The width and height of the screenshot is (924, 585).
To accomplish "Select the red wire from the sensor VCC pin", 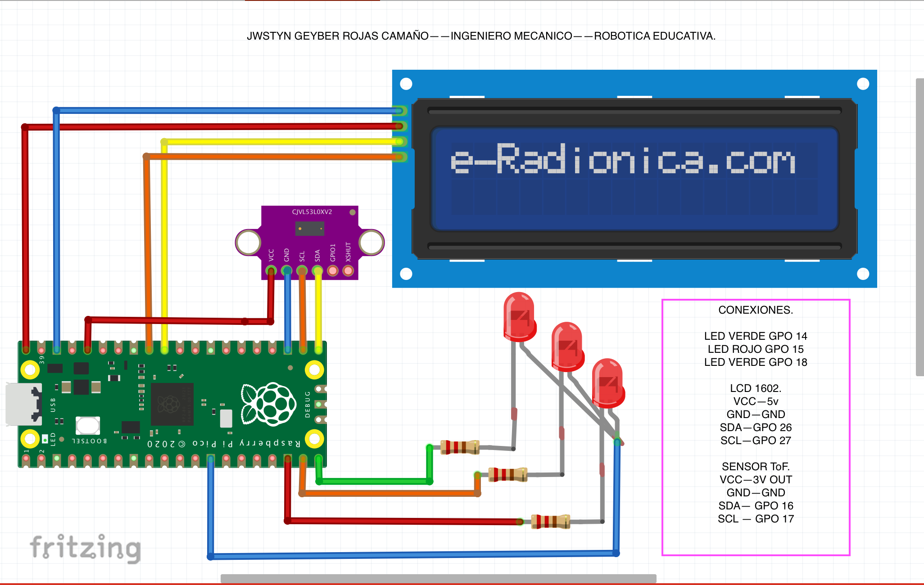I will [x=180, y=320].
